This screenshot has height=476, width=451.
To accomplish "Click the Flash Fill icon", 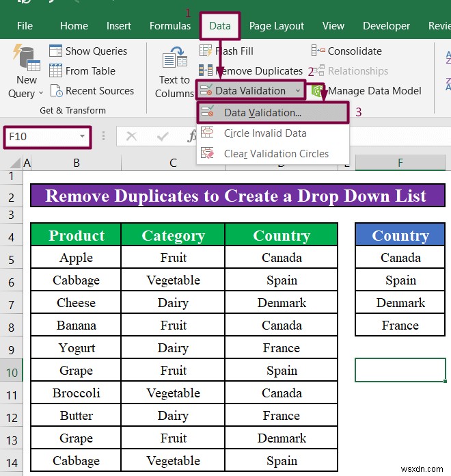I will click(x=205, y=51).
